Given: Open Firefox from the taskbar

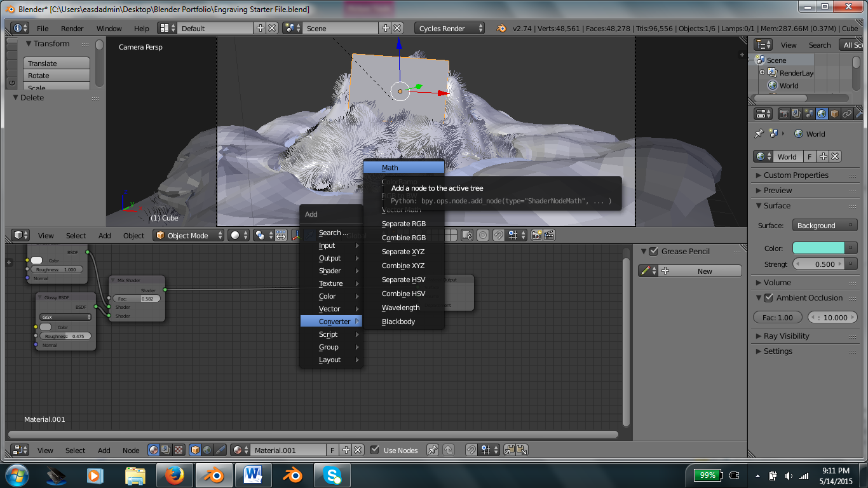Looking at the screenshot, I should click(x=173, y=475).
